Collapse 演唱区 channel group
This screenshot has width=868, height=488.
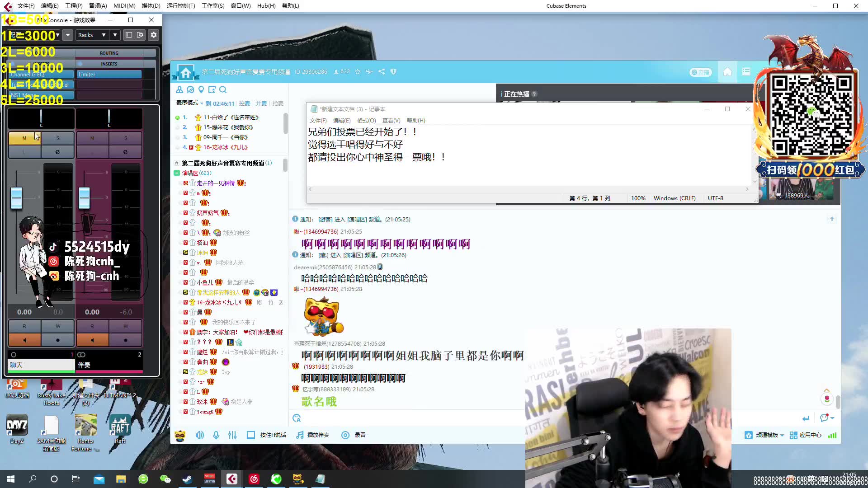[x=177, y=173]
